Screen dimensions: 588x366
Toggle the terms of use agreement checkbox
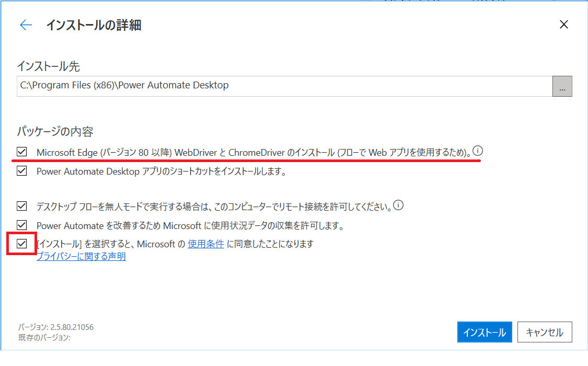coord(22,244)
